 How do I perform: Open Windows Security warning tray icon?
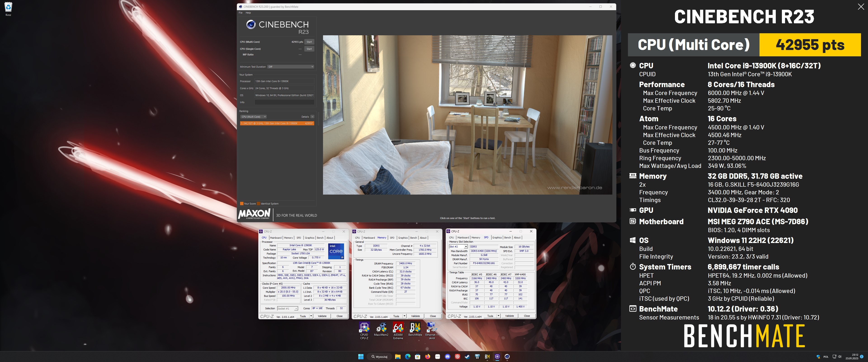(x=818, y=357)
